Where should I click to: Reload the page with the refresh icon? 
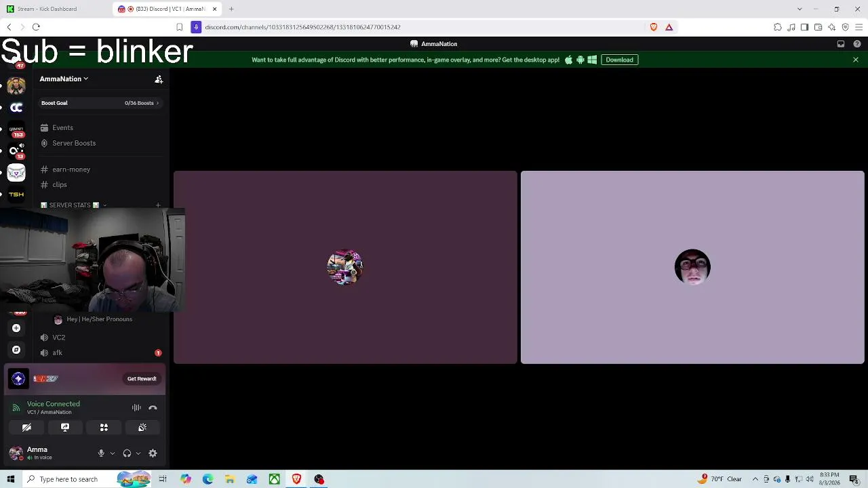pos(36,27)
